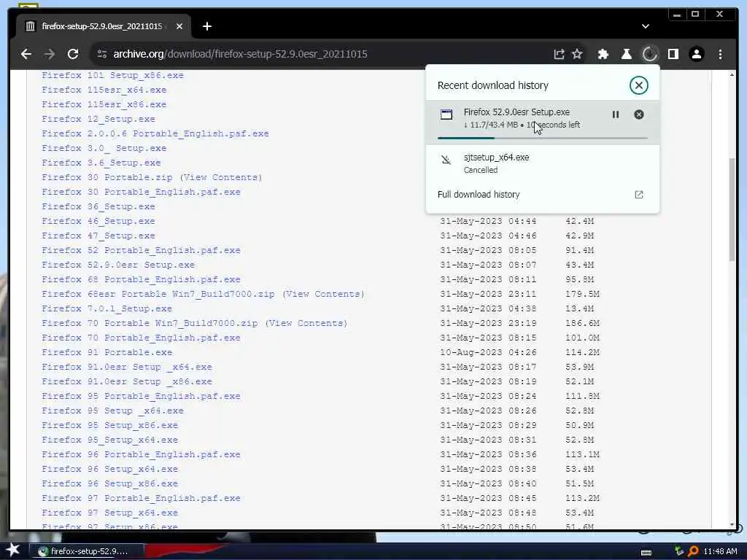Toggle the downloads progress toolbar icon
This screenshot has width=747, height=560.
pyautogui.click(x=650, y=54)
